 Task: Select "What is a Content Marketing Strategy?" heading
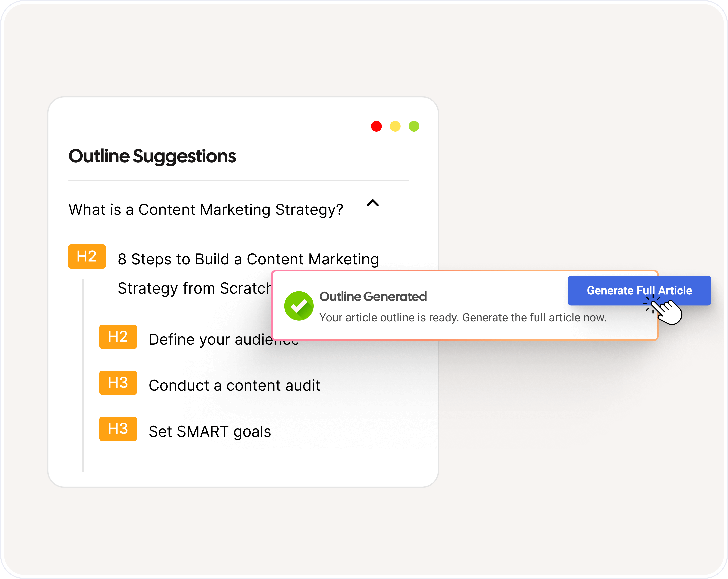[206, 210]
